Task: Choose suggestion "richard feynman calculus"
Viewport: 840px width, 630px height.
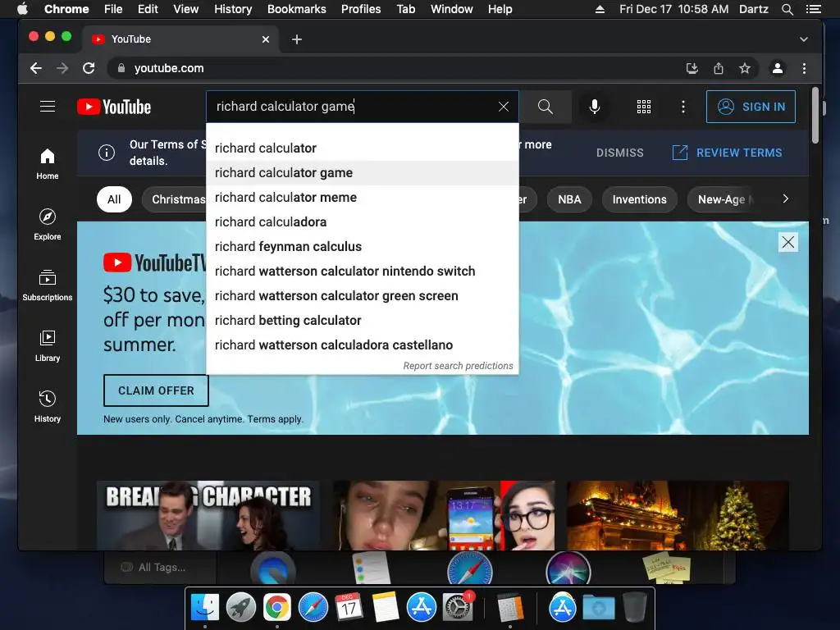Action: click(x=362, y=246)
